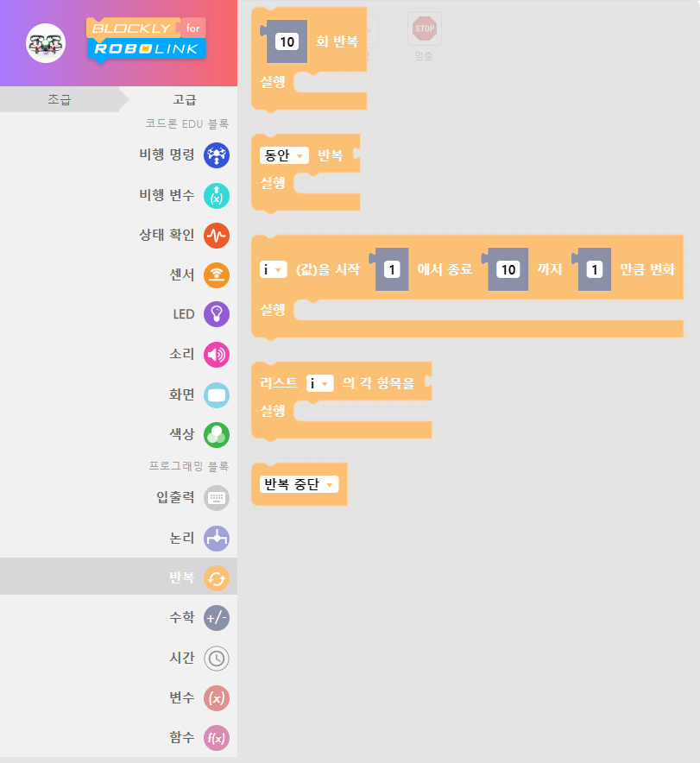The image size is (700, 763).
Task: Edit the 10 value in 회 반복 block
Action: [287, 41]
